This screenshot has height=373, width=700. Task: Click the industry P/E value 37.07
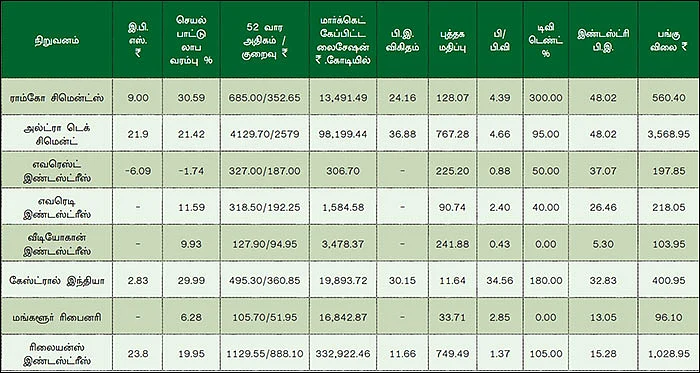click(603, 170)
